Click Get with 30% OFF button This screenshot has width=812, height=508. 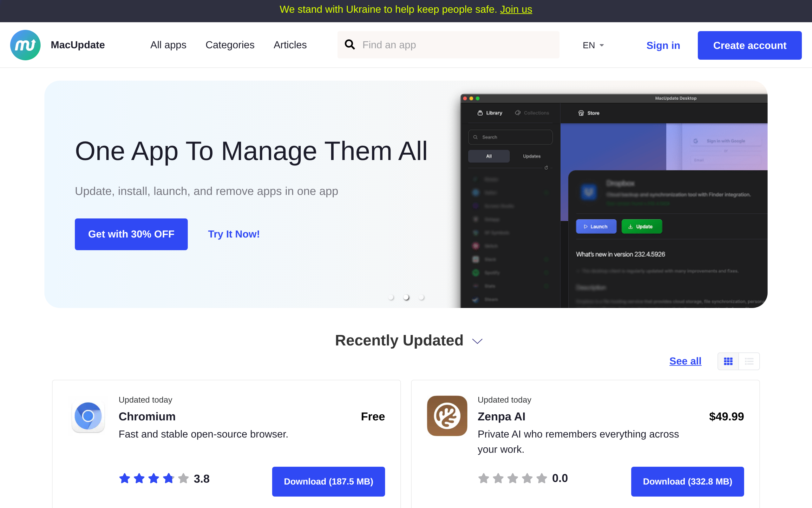pyautogui.click(x=131, y=234)
